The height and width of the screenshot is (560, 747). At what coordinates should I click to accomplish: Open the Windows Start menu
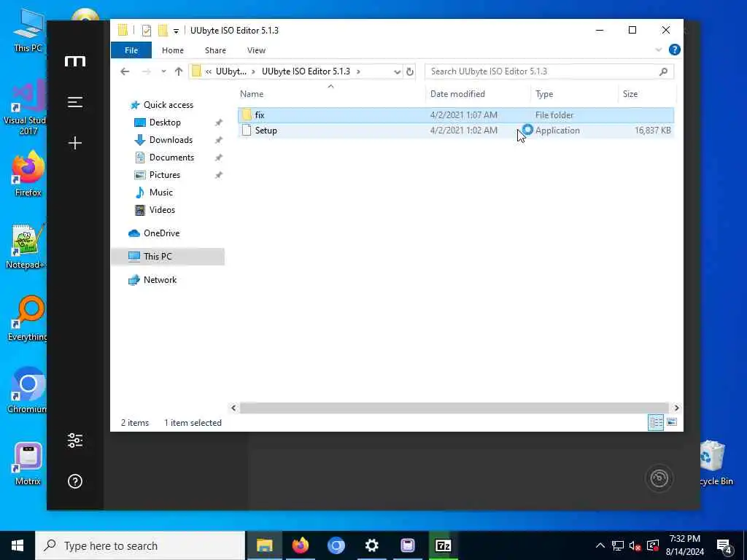coord(18,545)
